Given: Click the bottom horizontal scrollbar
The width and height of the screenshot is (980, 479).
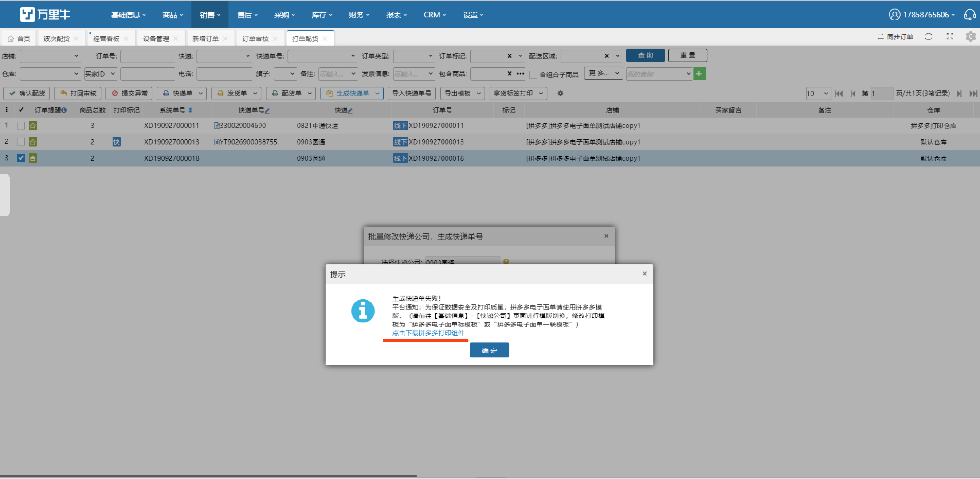Looking at the screenshot, I should tap(208, 476).
